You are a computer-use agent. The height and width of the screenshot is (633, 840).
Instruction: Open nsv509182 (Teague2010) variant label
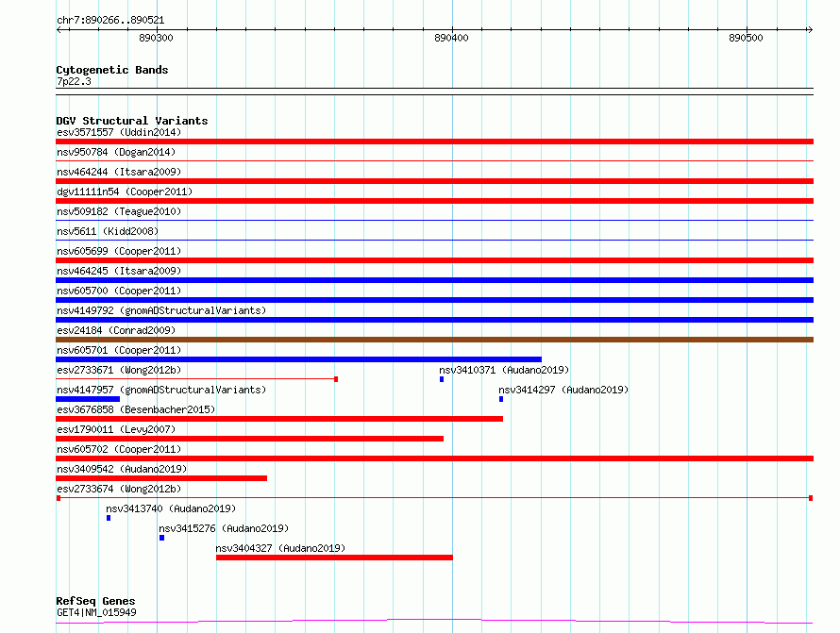119,211
